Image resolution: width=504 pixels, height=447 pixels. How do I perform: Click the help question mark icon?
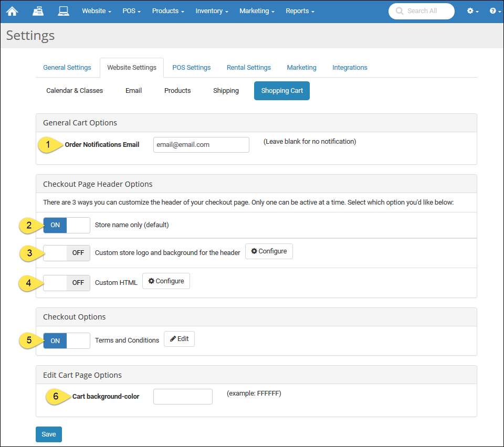coord(495,11)
